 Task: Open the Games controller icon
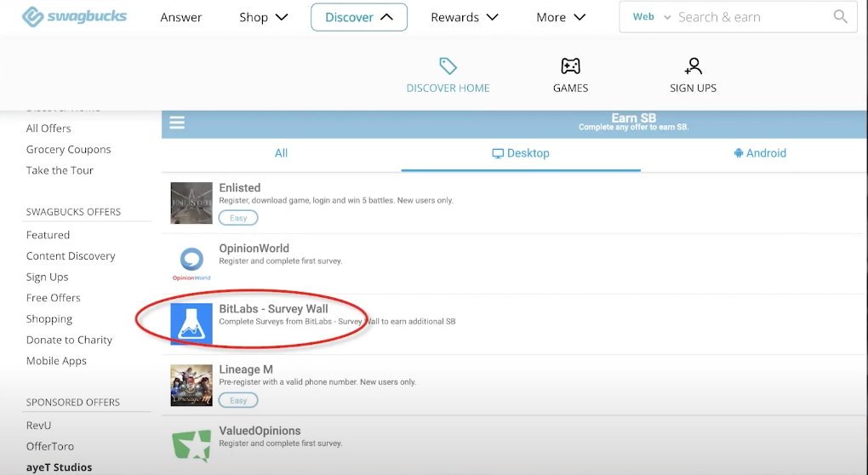[570, 66]
